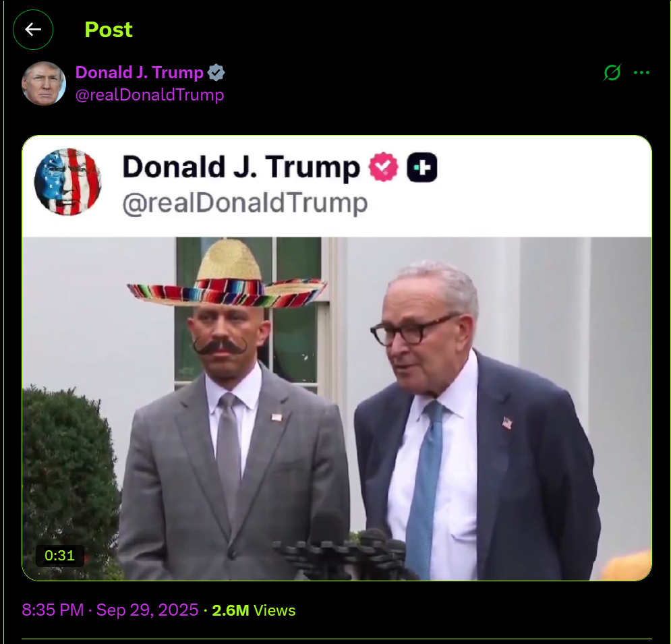Open the round profile photo in post header

point(44,84)
